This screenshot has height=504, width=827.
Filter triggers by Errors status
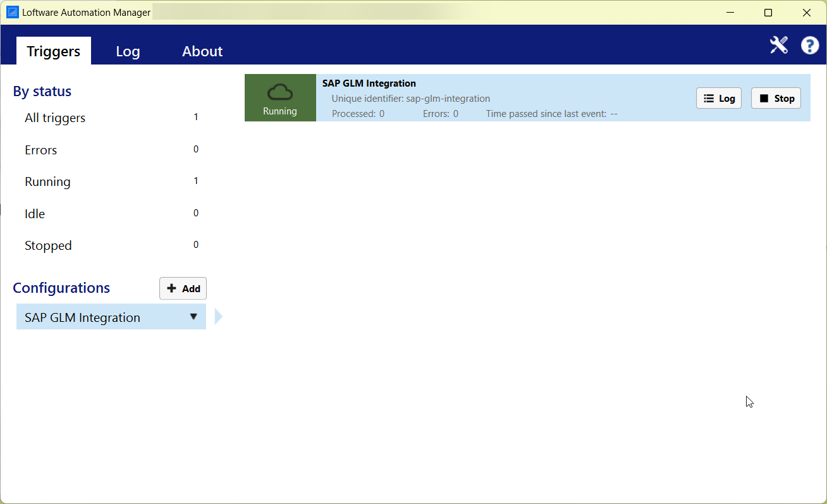40,150
